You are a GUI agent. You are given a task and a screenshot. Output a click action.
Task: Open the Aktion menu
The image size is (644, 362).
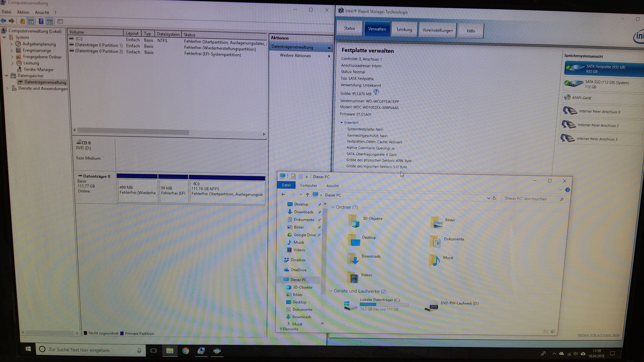tap(23, 12)
